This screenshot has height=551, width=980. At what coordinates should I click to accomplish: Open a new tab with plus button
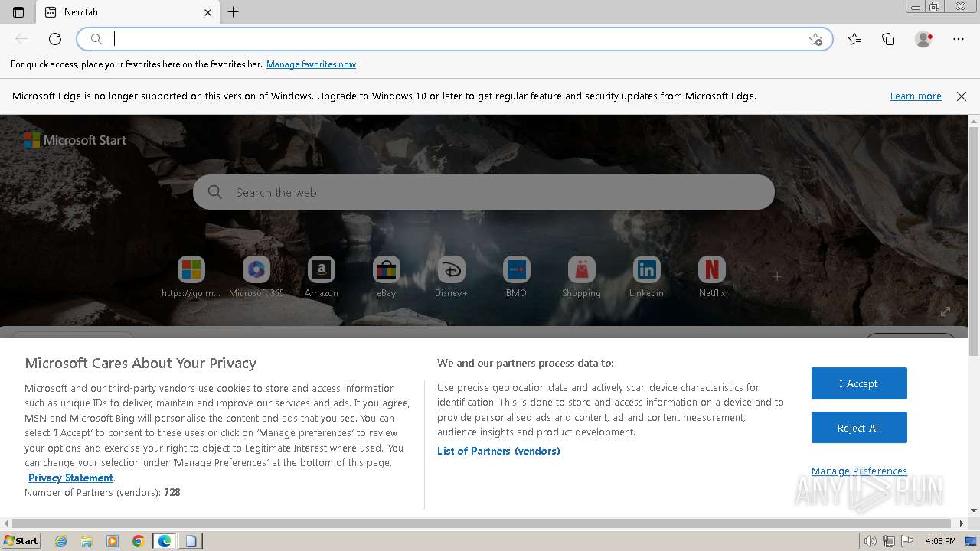tap(234, 12)
